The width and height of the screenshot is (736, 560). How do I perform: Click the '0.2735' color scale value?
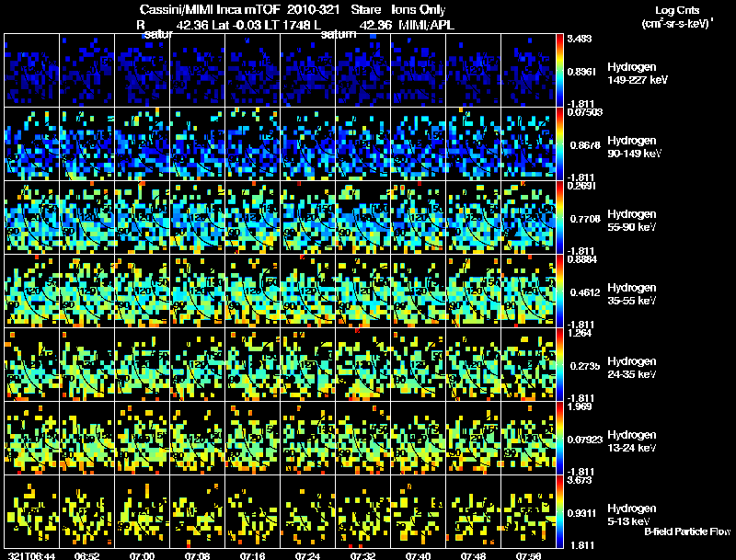pos(585,366)
